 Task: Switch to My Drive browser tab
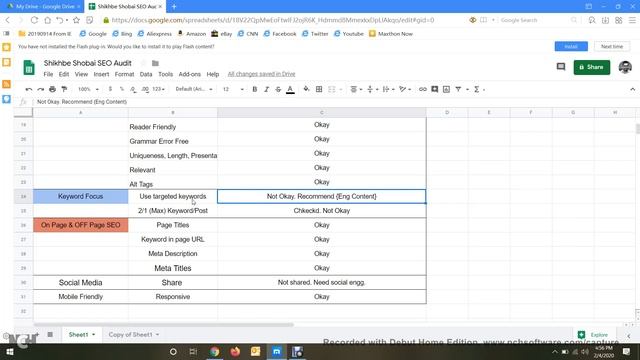pyautogui.click(x=43, y=7)
